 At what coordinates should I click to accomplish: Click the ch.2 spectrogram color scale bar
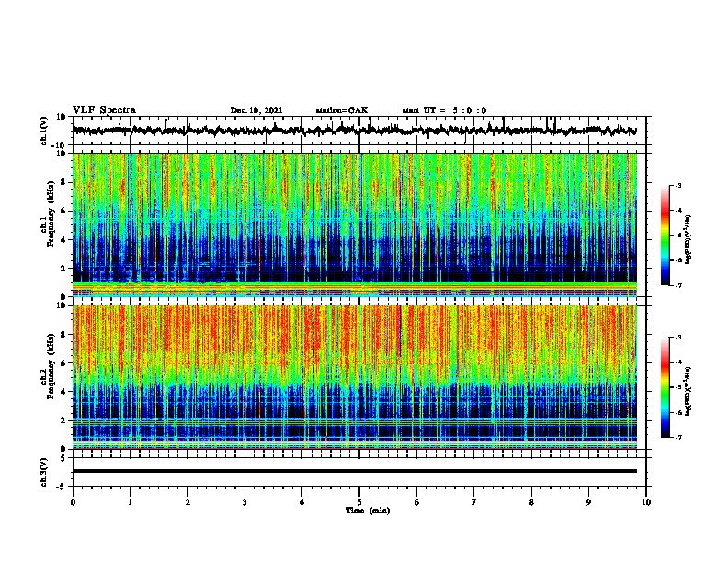(x=665, y=387)
